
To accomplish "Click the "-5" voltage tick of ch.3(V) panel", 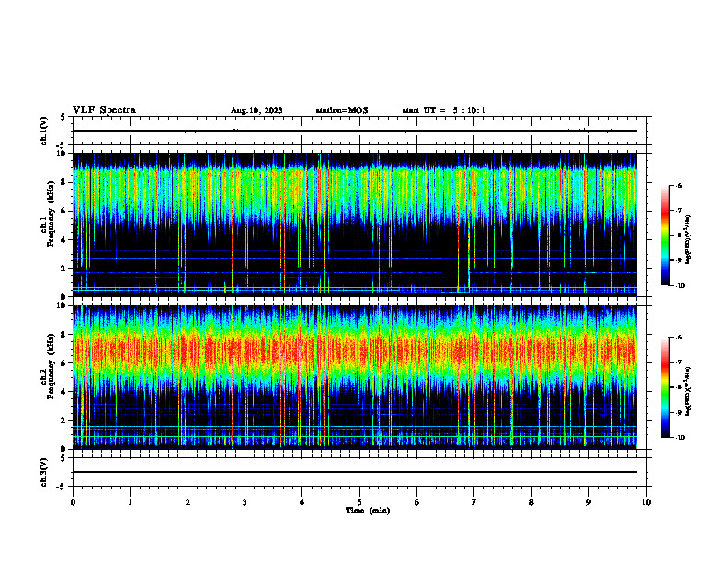I will click(x=62, y=487).
